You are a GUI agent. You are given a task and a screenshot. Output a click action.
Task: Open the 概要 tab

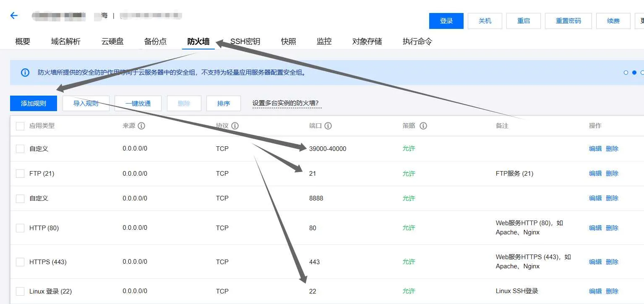pyautogui.click(x=23, y=42)
